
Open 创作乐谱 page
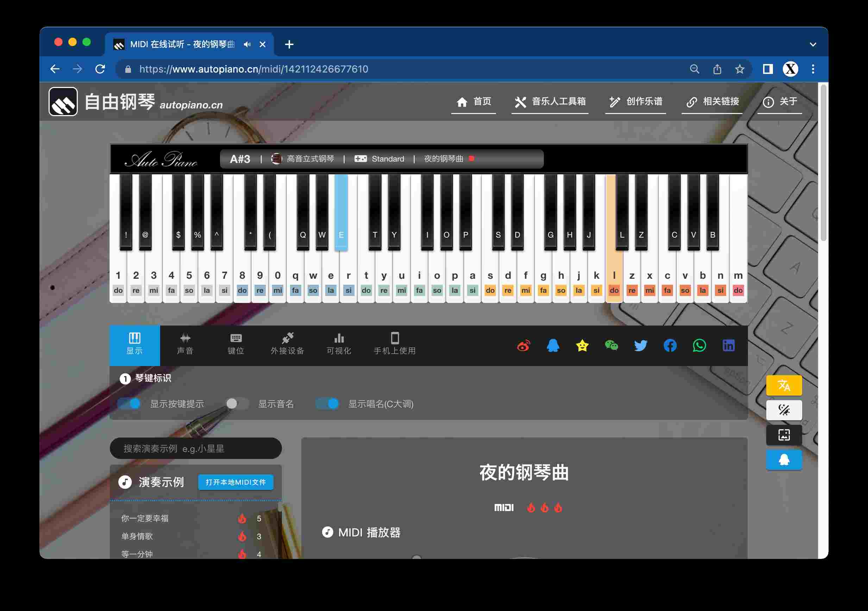pyautogui.click(x=635, y=102)
